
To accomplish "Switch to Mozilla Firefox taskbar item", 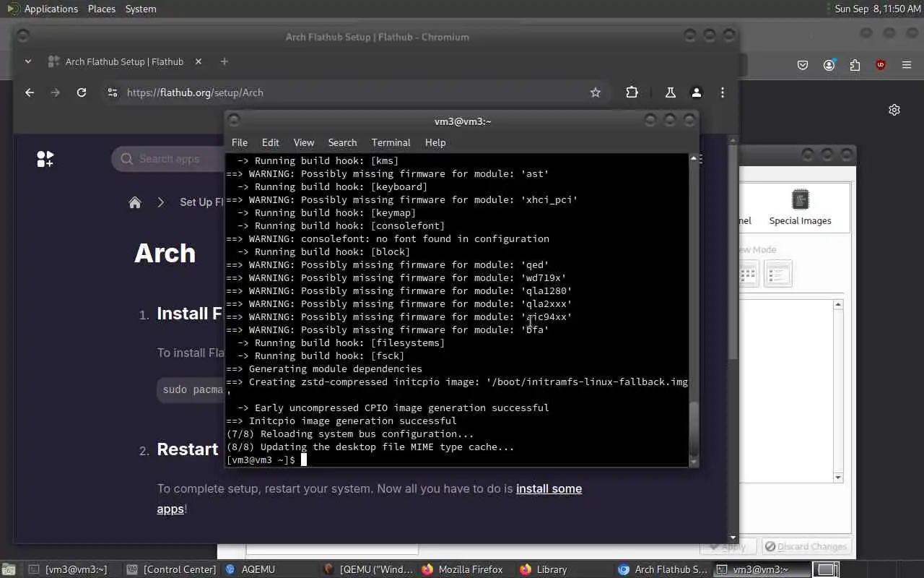I will pos(463,569).
